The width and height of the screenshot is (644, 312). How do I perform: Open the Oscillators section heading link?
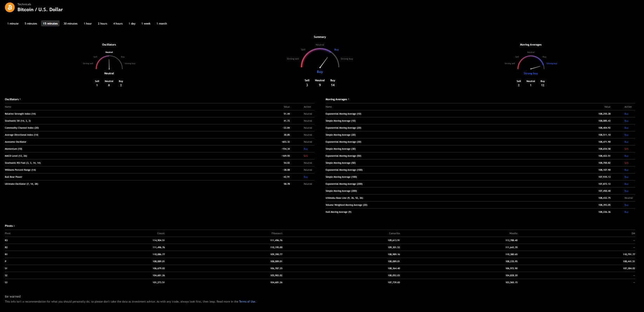click(x=13, y=99)
